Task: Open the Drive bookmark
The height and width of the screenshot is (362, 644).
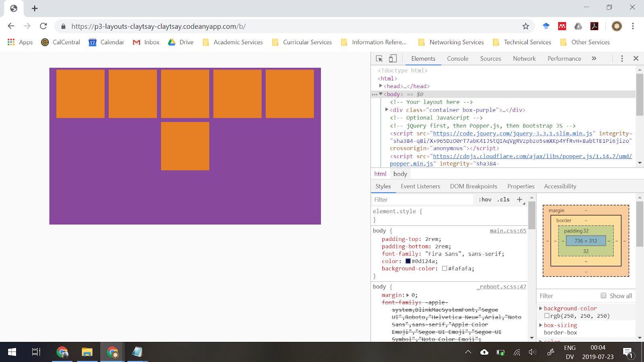Action: click(181, 42)
